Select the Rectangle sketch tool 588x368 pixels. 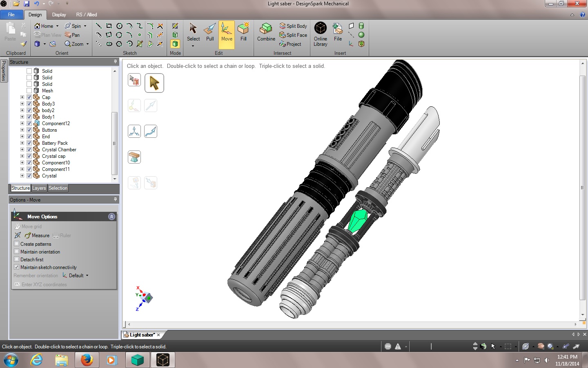click(x=109, y=26)
